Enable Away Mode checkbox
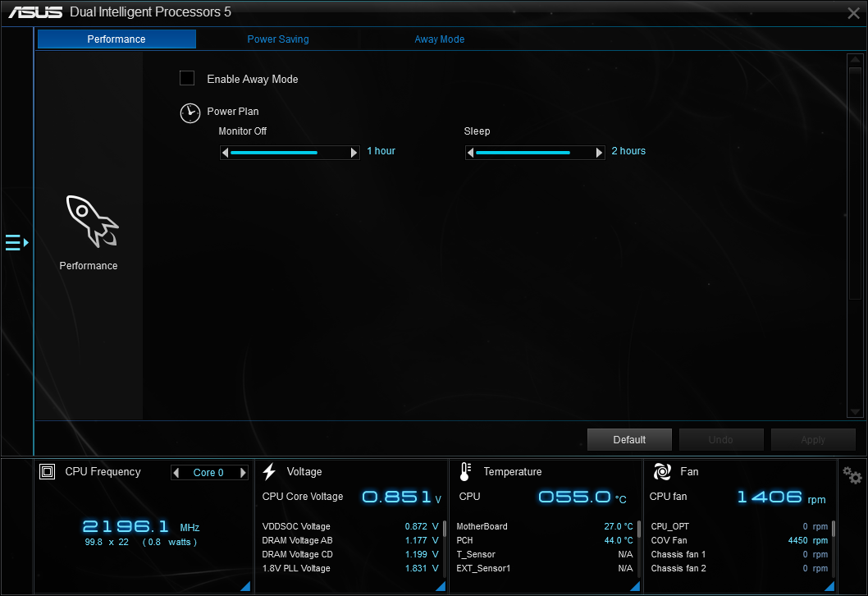 tap(187, 78)
